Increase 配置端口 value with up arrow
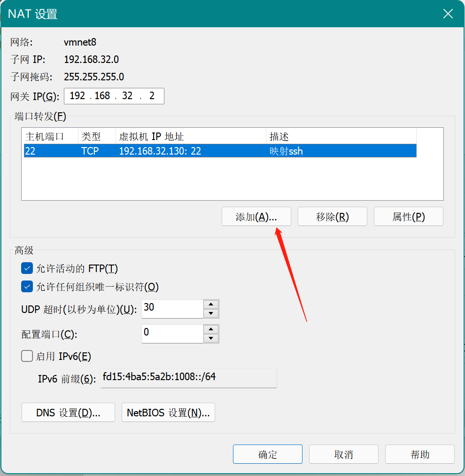Screen dimensions: 465x476 tap(210, 329)
